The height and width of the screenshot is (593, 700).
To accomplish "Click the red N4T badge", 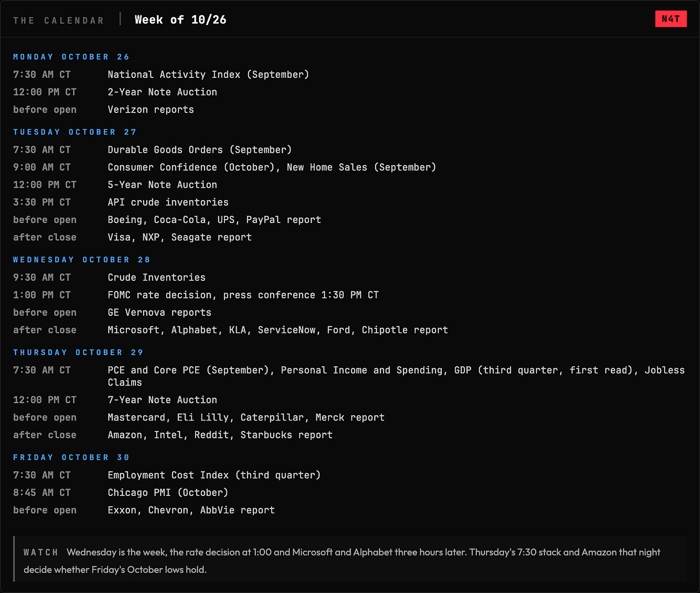I will (x=671, y=19).
